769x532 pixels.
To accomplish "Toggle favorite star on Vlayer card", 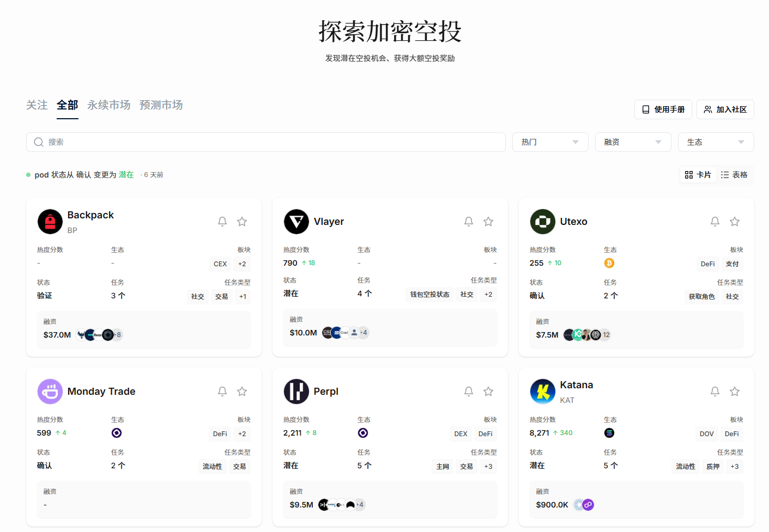I will (x=488, y=222).
